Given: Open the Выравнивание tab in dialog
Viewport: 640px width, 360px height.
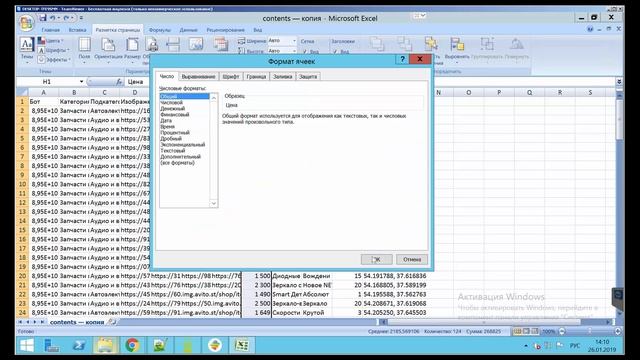Looking at the screenshot, I should click(198, 77).
